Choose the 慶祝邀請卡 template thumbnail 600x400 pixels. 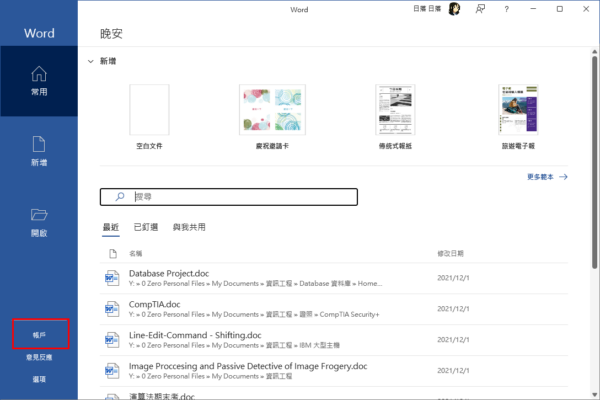coord(272,110)
